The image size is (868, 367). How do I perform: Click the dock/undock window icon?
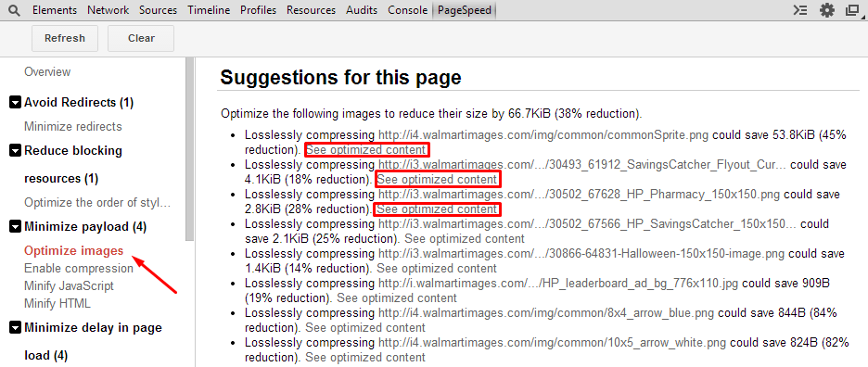click(x=852, y=10)
